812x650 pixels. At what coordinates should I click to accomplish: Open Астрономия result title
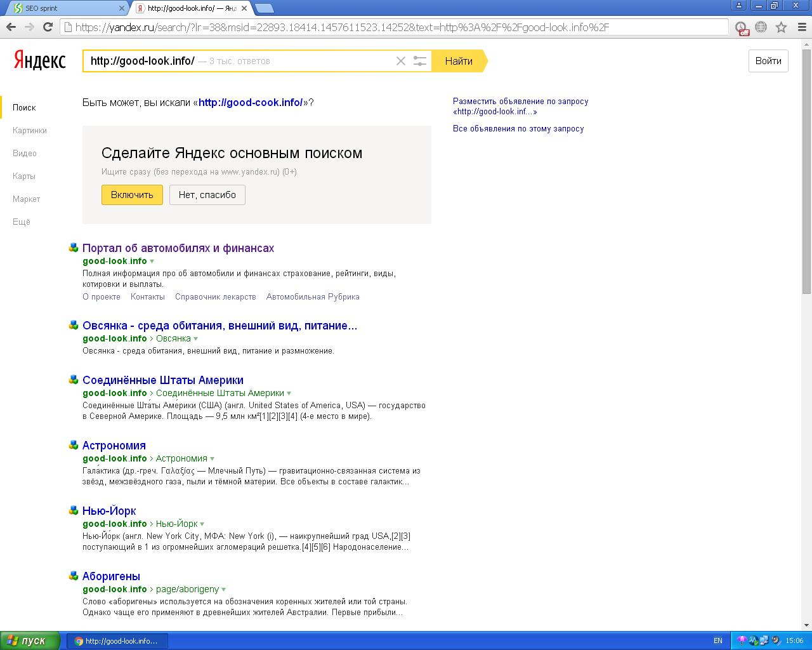pos(114,446)
